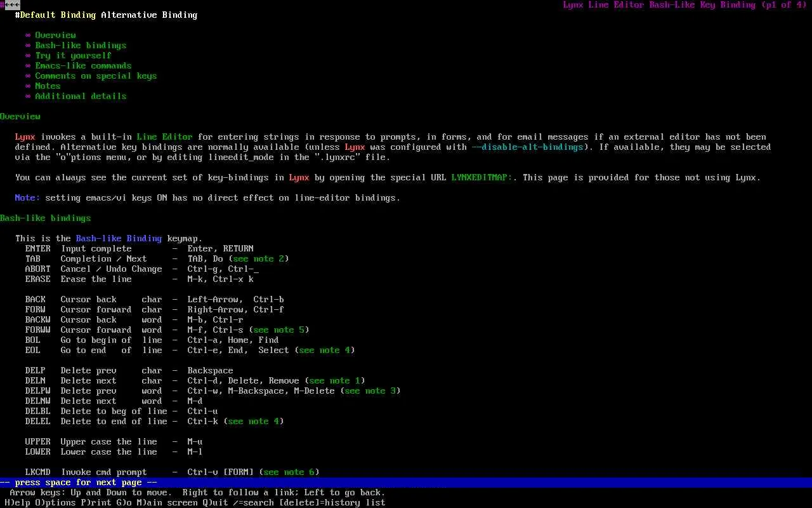Select O)ptions in the bottom command line
This screenshot has width=812, height=508.
pos(56,503)
